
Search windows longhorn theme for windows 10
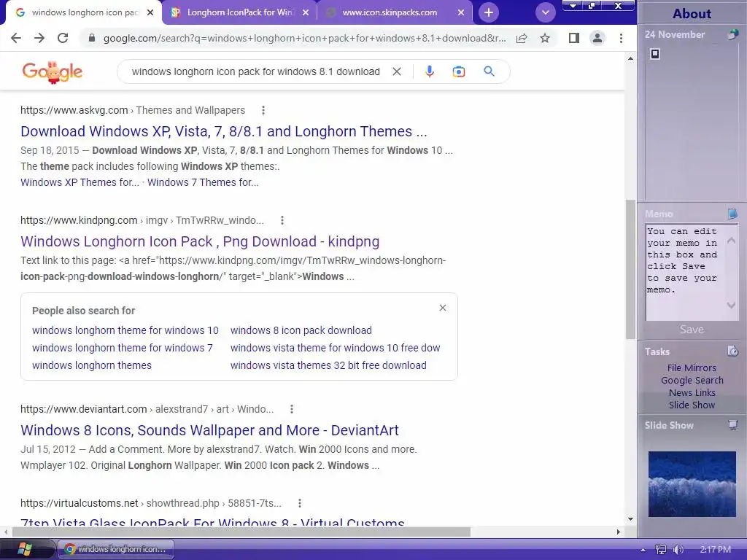click(x=125, y=330)
